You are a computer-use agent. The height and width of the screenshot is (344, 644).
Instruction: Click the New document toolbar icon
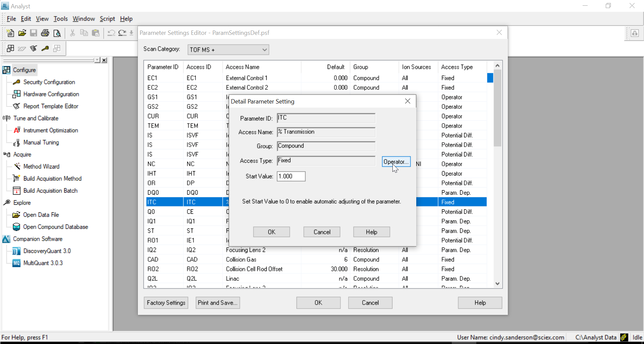10,33
